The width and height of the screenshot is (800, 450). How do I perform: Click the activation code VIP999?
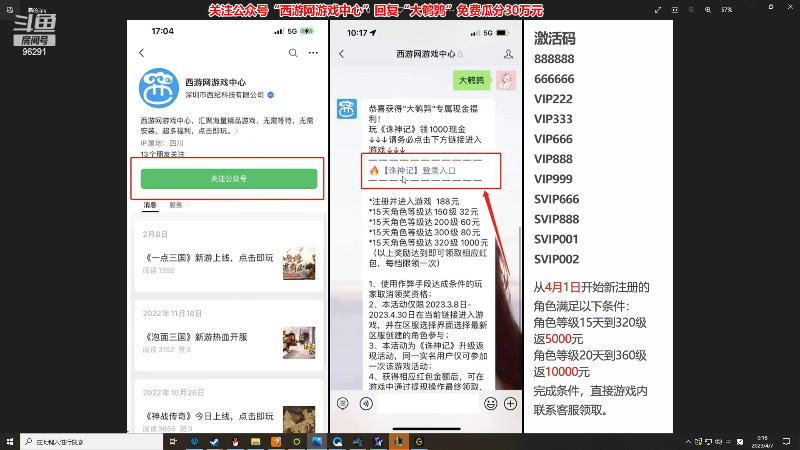(553, 179)
